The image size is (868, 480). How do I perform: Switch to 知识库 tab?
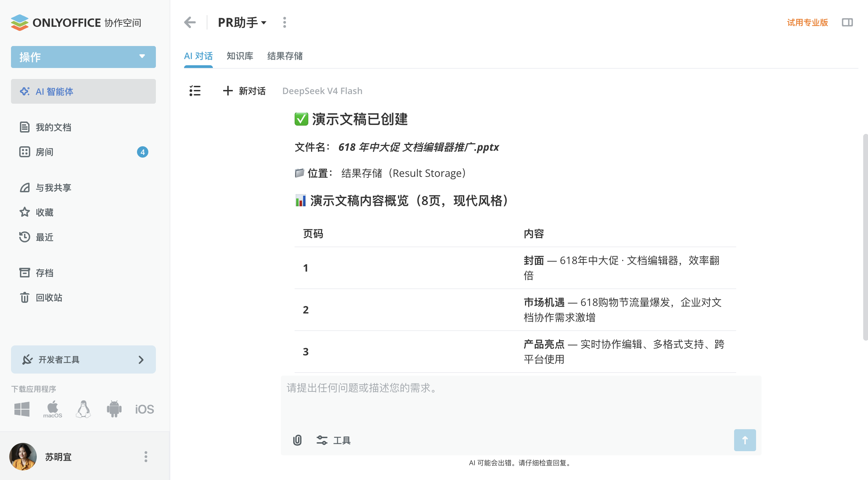pyautogui.click(x=240, y=56)
